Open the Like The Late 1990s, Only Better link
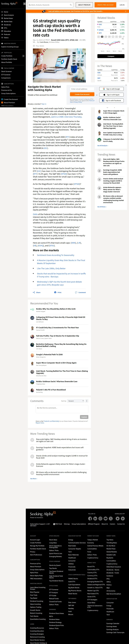 [51, 269]
